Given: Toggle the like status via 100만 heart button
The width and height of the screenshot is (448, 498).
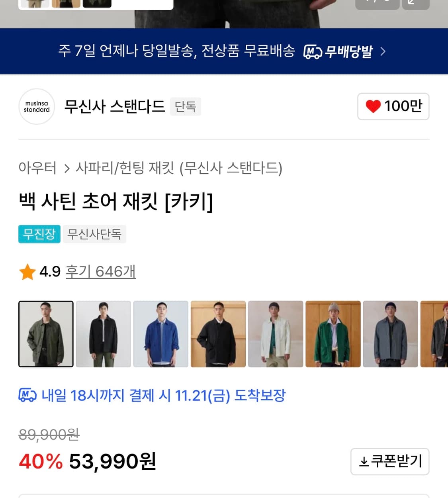Looking at the screenshot, I should [x=393, y=106].
